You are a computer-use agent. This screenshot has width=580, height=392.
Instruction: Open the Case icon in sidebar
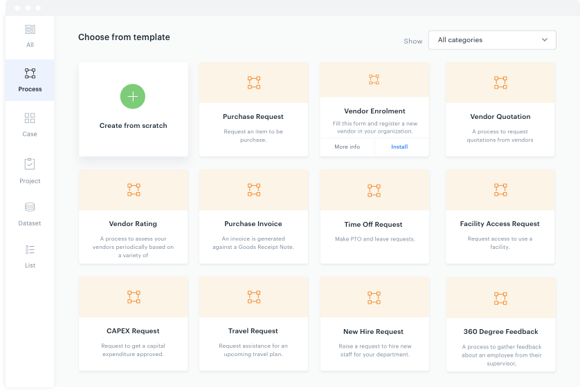coord(30,118)
